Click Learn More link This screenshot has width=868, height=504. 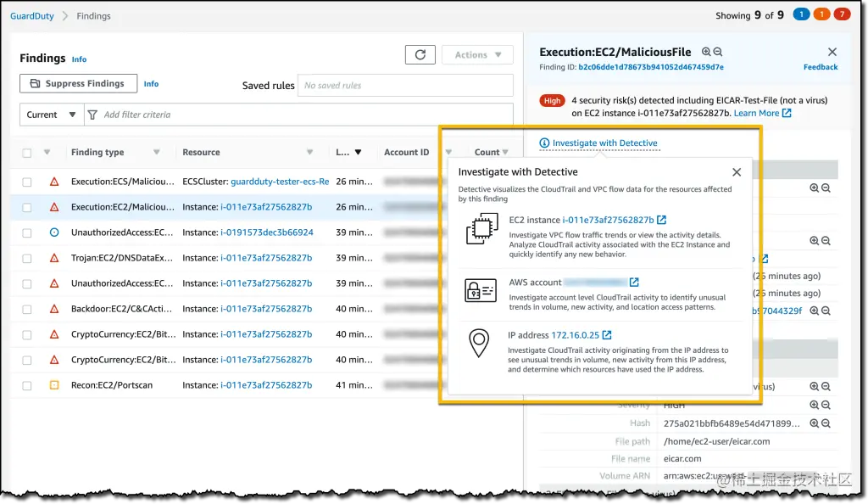pos(762,113)
